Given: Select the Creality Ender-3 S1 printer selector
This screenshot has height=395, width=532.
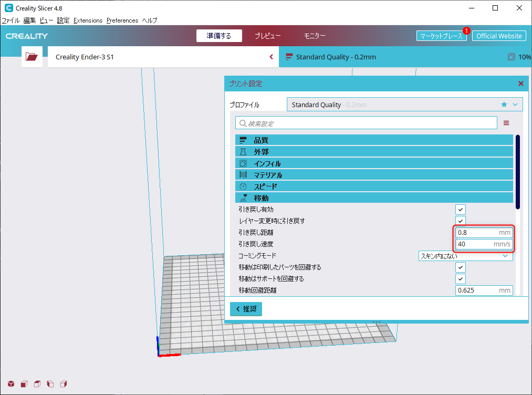Looking at the screenshot, I should tap(163, 57).
